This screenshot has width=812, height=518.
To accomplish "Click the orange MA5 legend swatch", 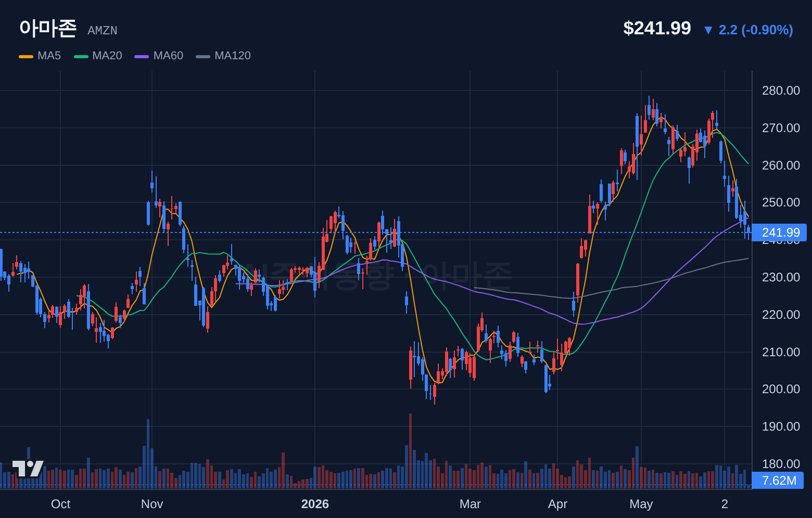I will pos(26,56).
